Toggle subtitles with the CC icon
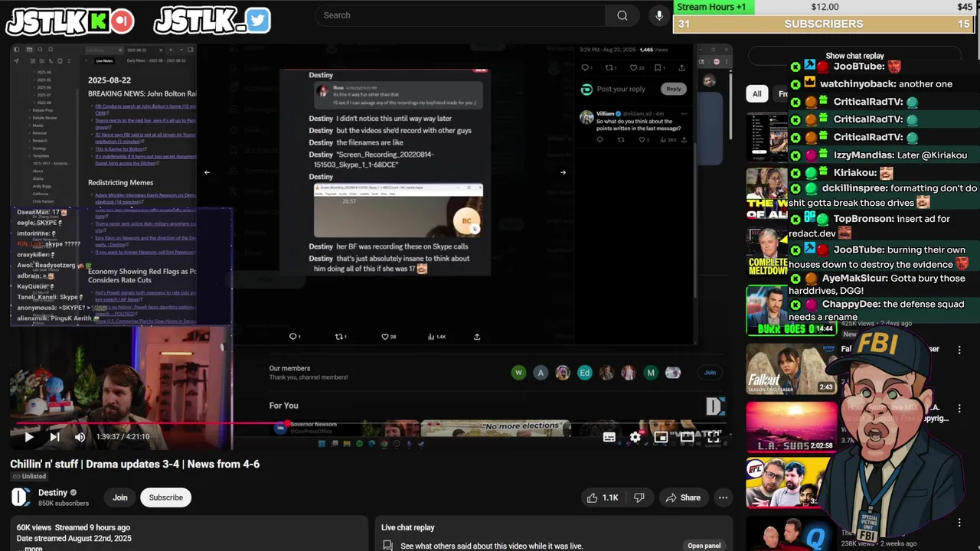980x551 pixels. click(609, 437)
